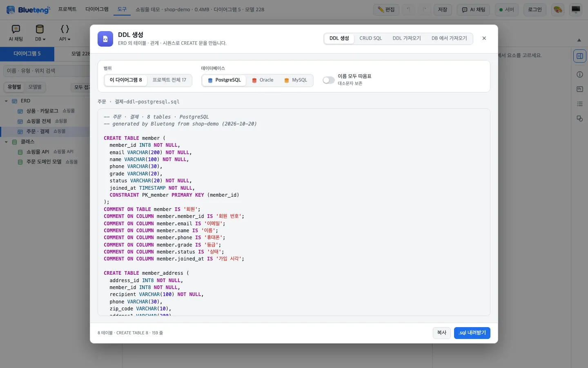Click the 쇼핑몰 API class diagram icon
The image size is (588, 368).
(20, 152)
